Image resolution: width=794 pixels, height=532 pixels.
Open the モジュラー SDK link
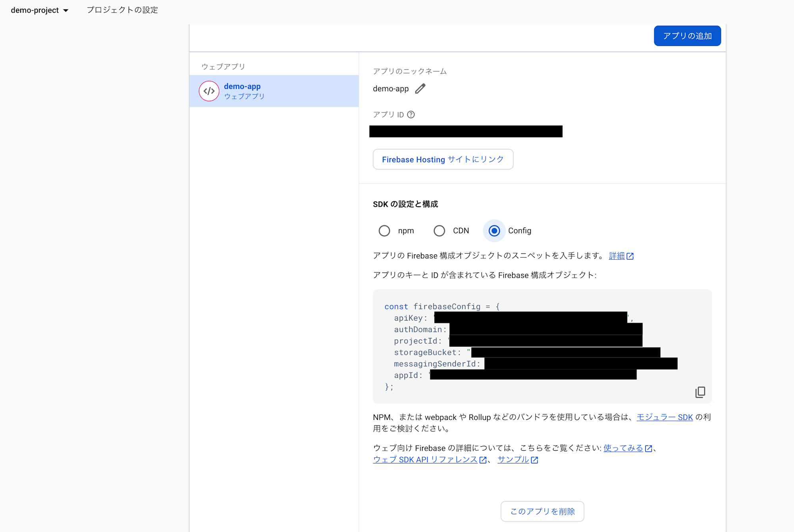pyautogui.click(x=665, y=417)
